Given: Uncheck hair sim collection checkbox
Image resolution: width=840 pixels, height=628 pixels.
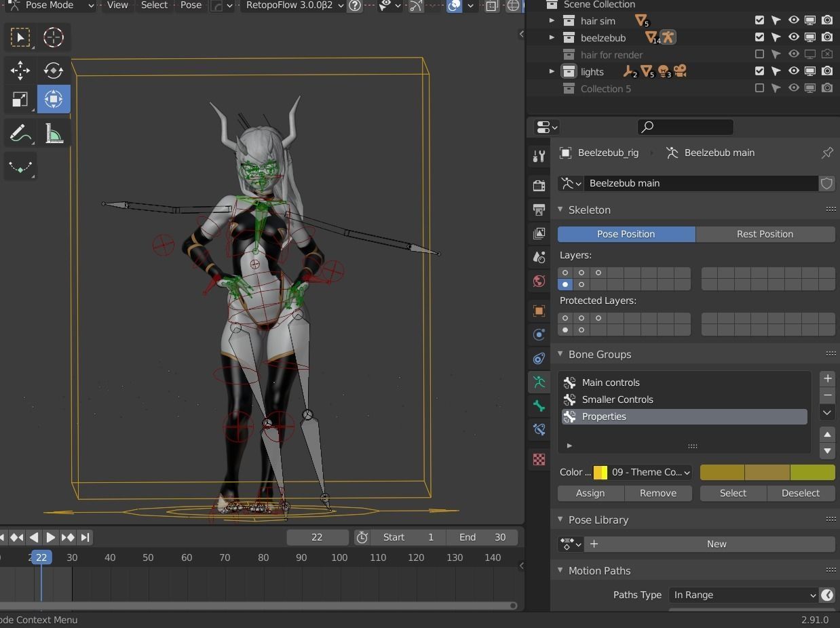Looking at the screenshot, I should click(759, 20).
